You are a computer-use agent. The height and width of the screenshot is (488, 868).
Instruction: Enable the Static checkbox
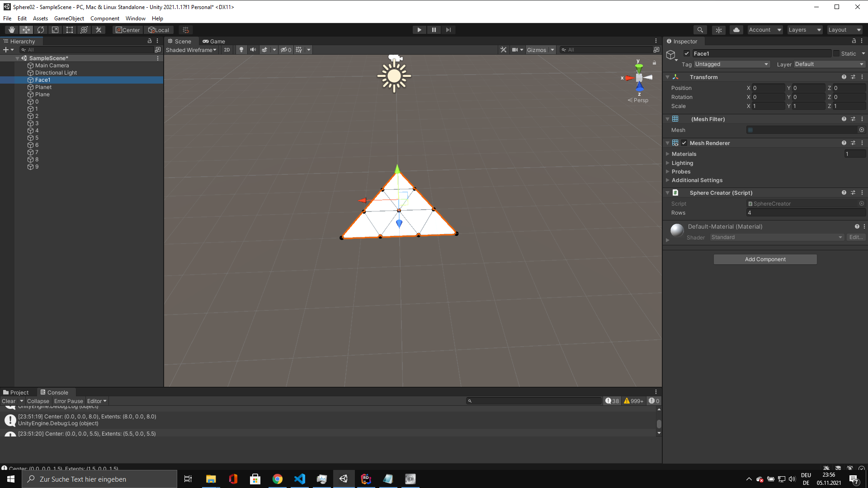[x=836, y=53]
